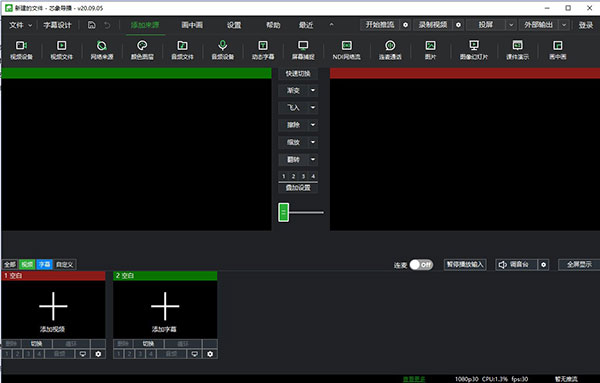The image size is (600, 383).
Task: Click the 快速切换 quick switch button
Action: coord(298,73)
